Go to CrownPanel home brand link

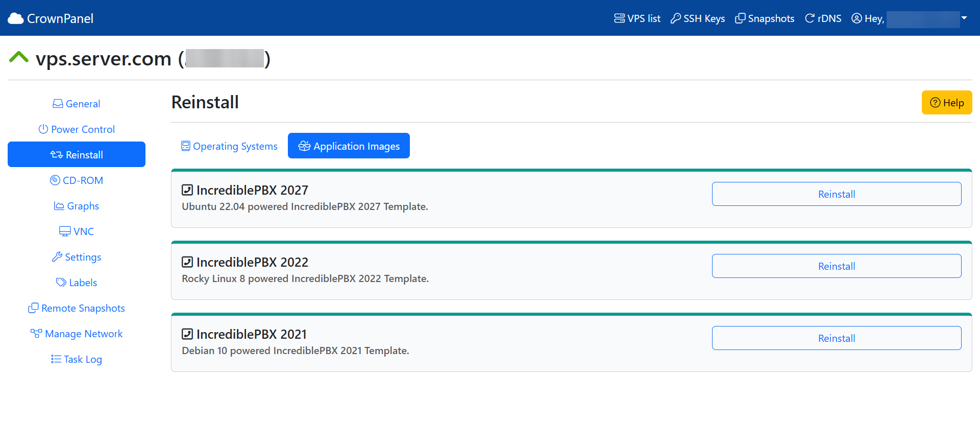click(51, 18)
